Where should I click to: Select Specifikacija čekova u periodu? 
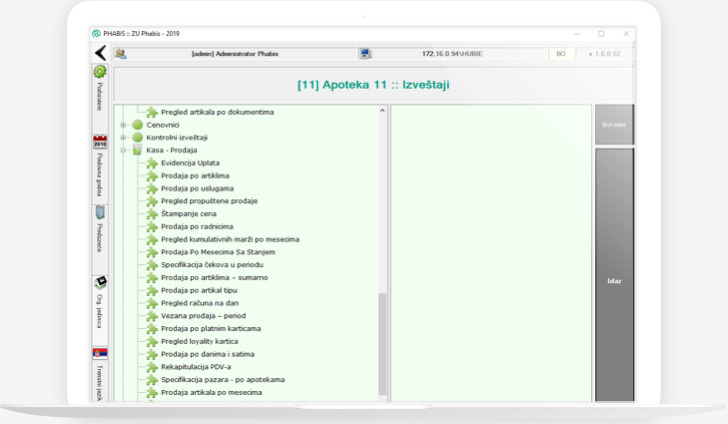click(x=212, y=265)
